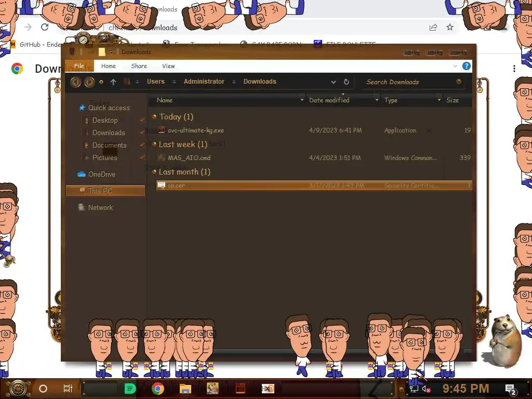Open the Type column filter dropdown
The width and height of the screenshot is (532, 399).
(439, 100)
